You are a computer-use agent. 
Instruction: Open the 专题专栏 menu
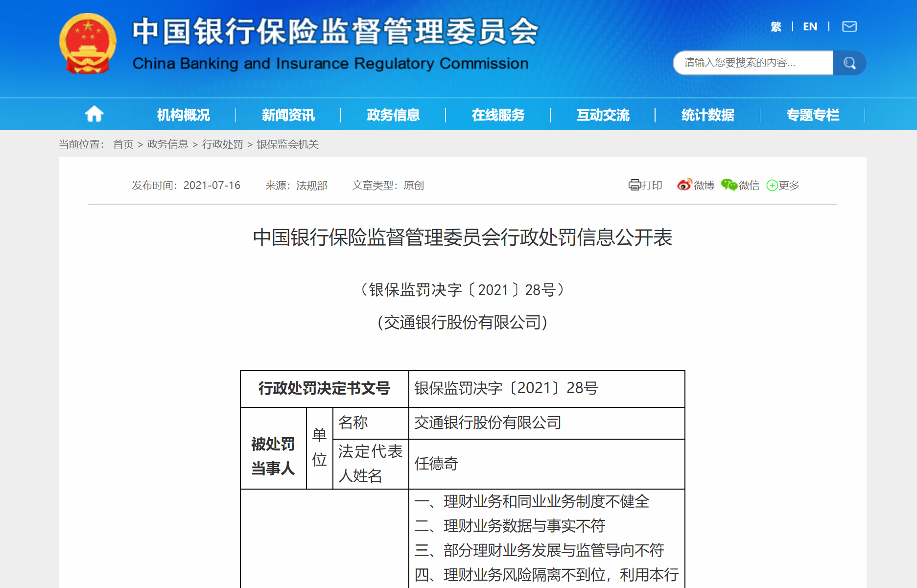(x=813, y=115)
